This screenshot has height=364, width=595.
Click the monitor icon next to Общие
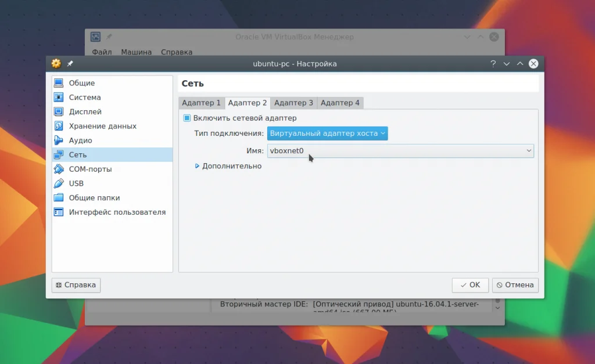coord(59,82)
